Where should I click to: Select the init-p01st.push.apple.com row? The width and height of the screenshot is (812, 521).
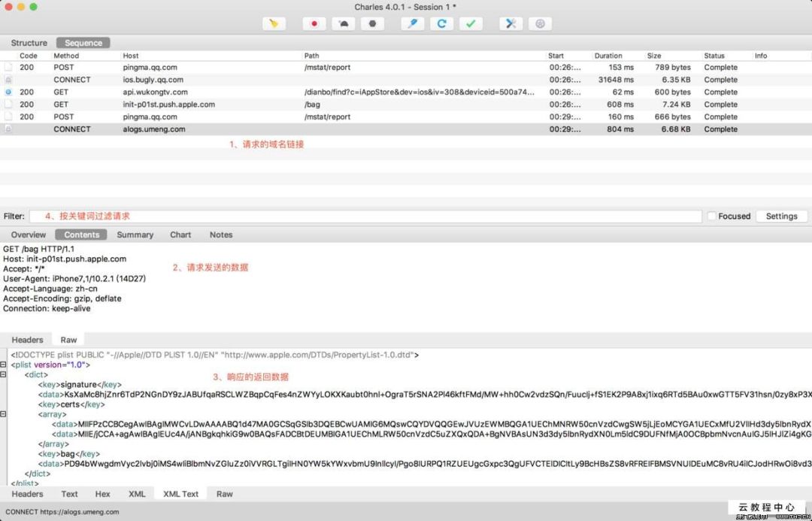406,105
